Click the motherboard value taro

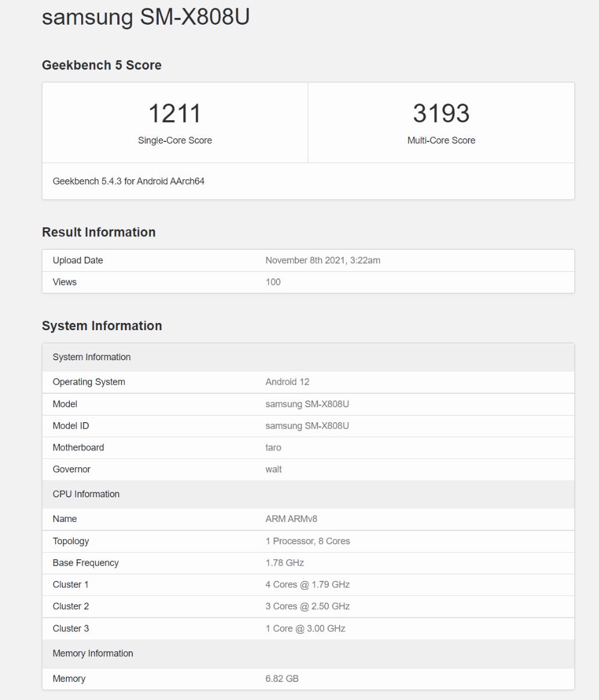273,447
